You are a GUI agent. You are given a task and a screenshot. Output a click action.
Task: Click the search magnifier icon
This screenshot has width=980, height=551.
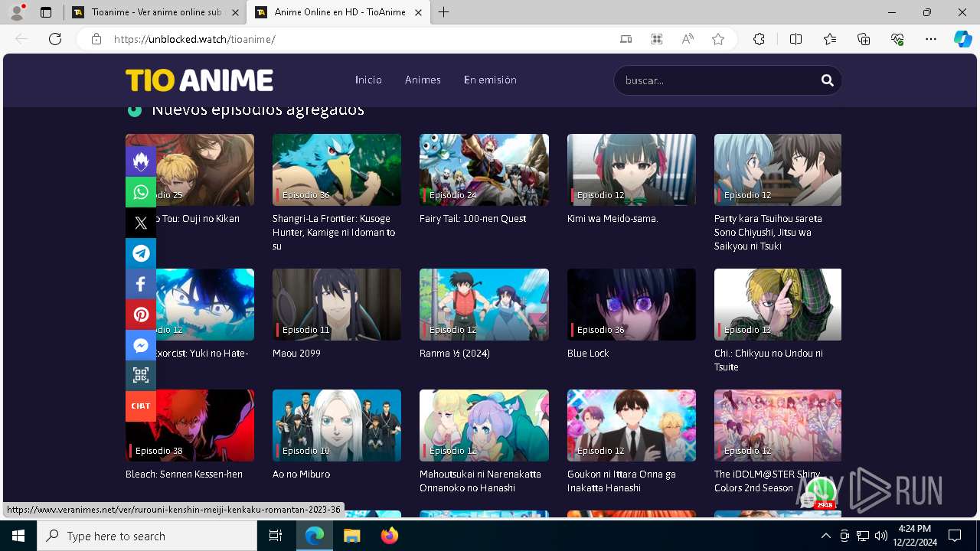(x=827, y=80)
